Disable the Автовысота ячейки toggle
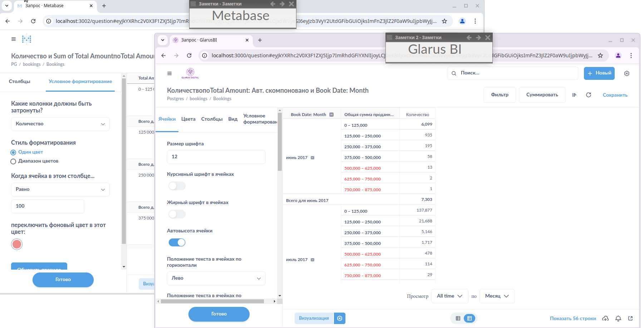The image size is (644, 328). pyautogui.click(x=177, y=242)
